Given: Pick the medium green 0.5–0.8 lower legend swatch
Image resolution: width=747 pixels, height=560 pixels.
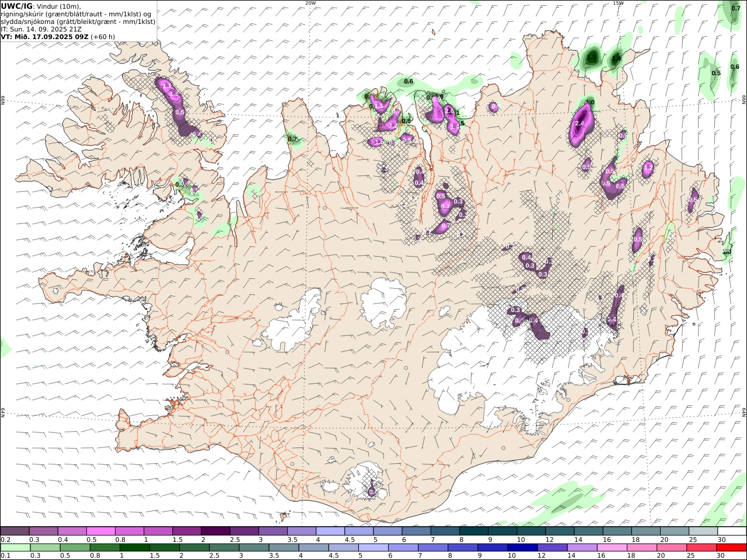Looking at the screenshot, I should click(75, 547).
